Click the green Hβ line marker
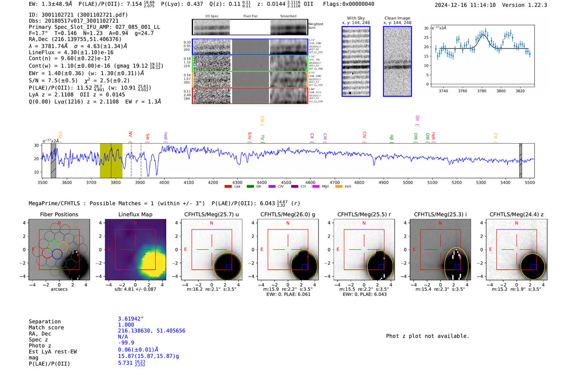Screen dimensions: 576x392 point(391,139)
